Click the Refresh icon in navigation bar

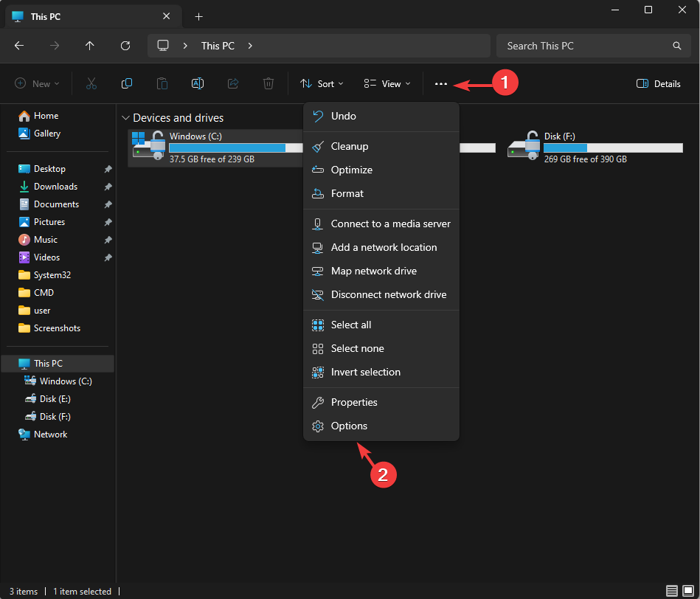[x=125, y=46]
